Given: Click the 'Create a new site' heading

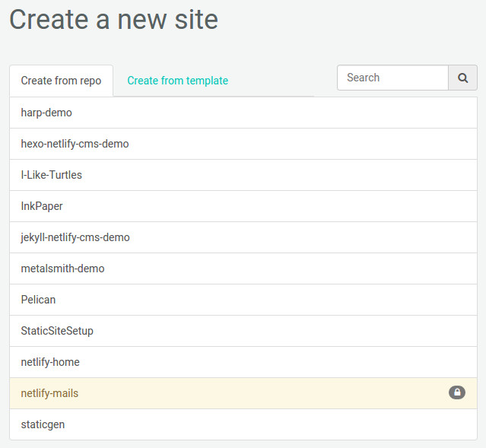Looking at the screenshot, I should pyautogui.click(x=113, y=20).
